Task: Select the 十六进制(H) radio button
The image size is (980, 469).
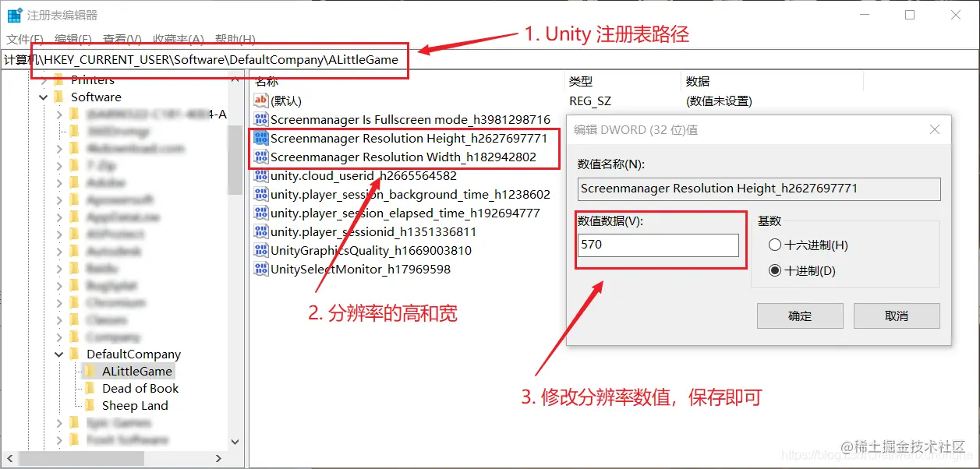Action: click(776, 245)
